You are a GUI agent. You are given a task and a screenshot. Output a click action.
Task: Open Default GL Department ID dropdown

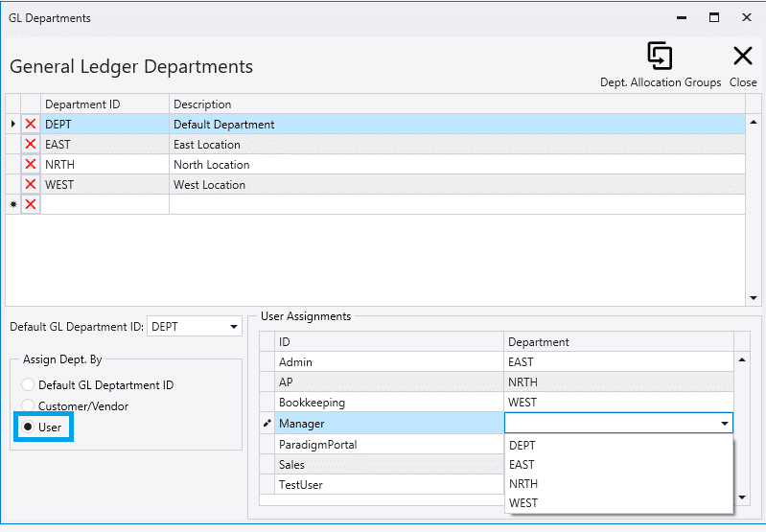coord(234,327)
